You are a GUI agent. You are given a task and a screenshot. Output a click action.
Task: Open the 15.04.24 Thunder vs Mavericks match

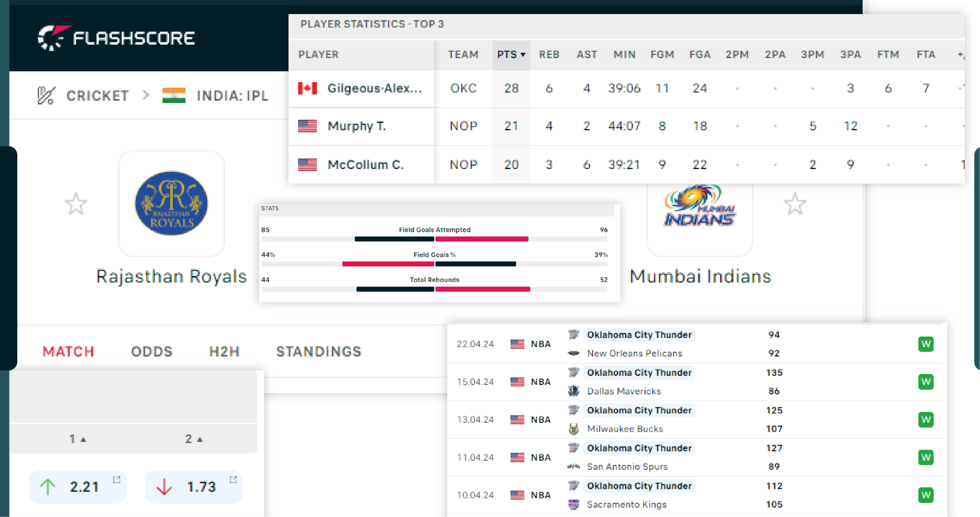[x=695, y=381]
